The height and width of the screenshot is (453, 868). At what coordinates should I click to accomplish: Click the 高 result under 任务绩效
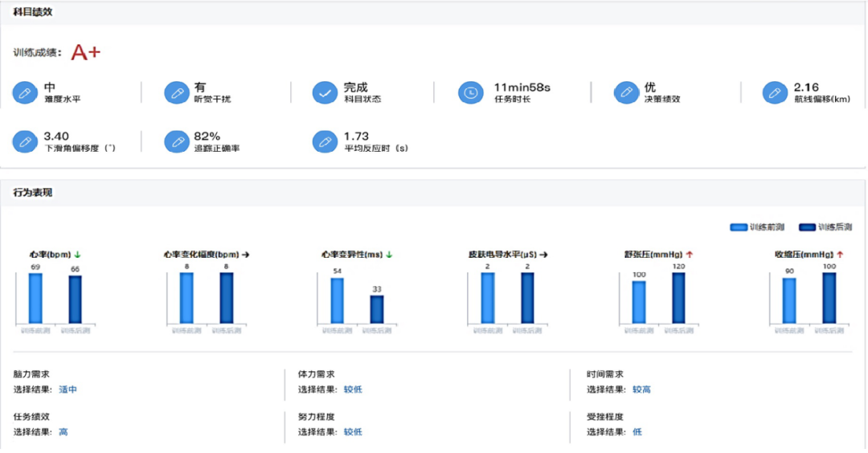pos(63,432)
